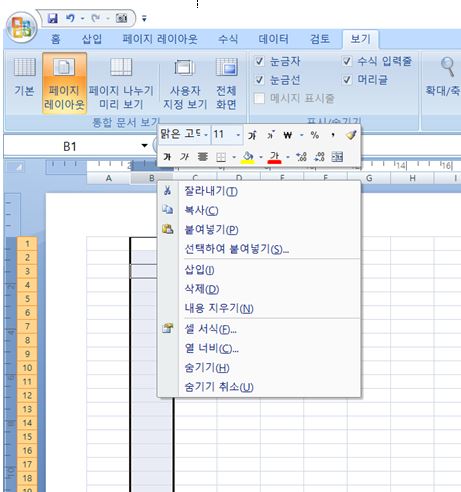Select Page Layout (페이지 레이아웃) view button
The image size is (461, 492).
coord(64,83)
